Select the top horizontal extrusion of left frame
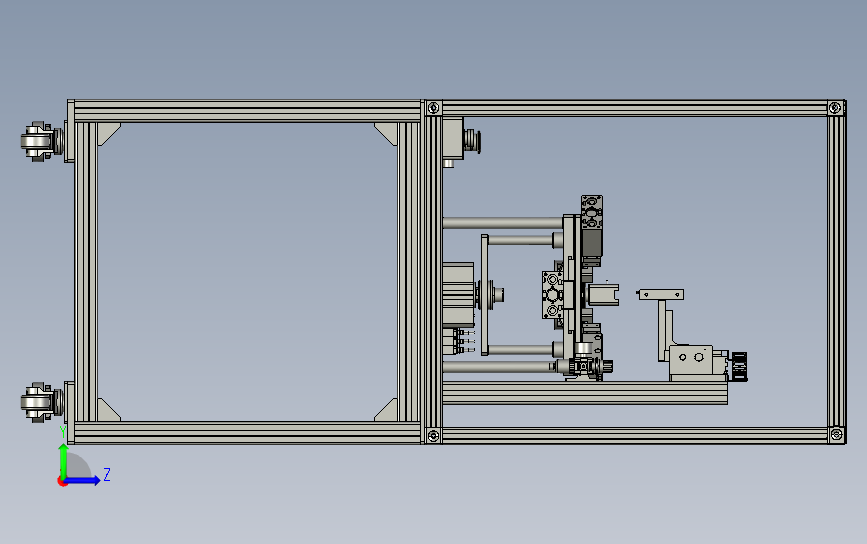 click(247, 111)
